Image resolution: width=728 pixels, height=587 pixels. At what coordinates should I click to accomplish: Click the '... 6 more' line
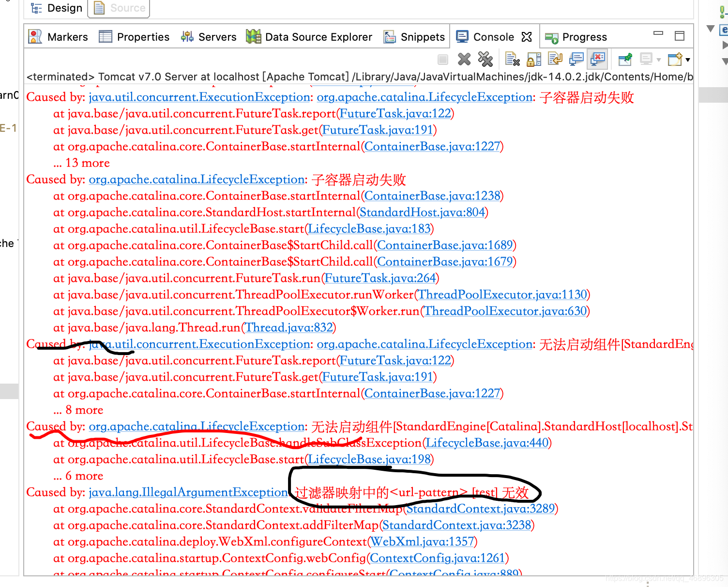[78, 476]
